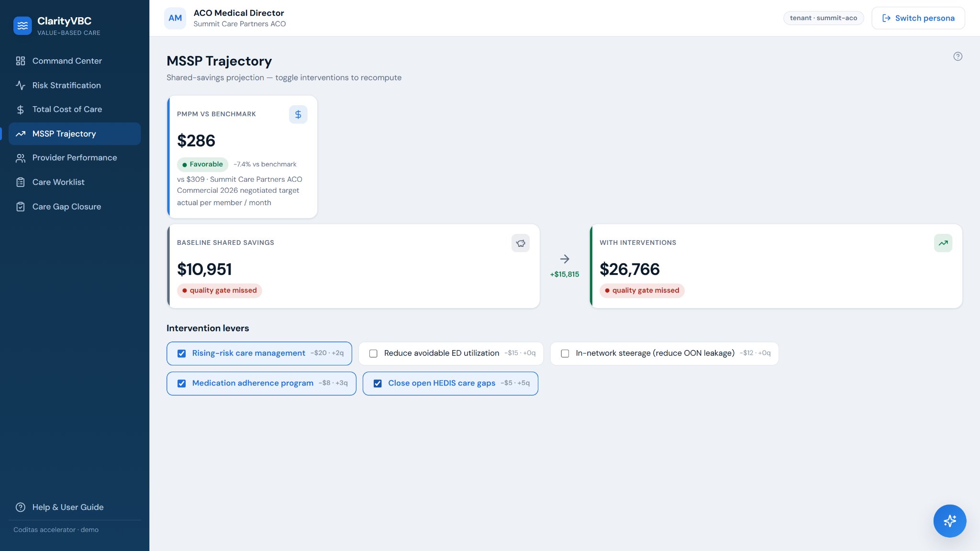
Task: Click the Risk Stratification pulse icon
Action: click(x=21, y=85)
